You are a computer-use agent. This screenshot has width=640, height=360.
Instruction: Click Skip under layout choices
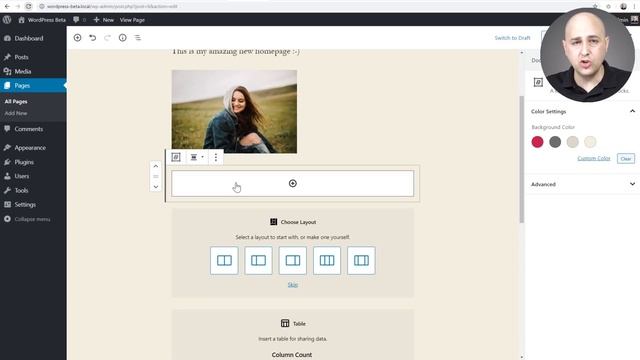pos(293,285)
